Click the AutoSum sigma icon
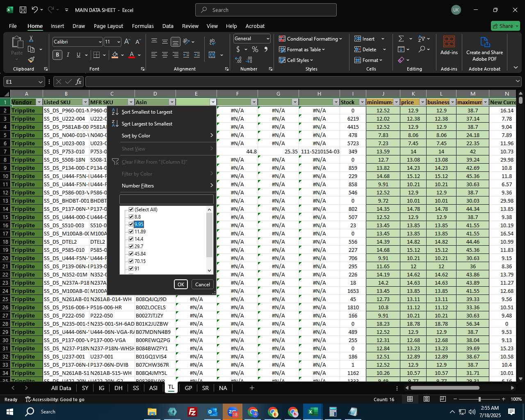Screen dimensions: 525x420 (x=401, y=39)
